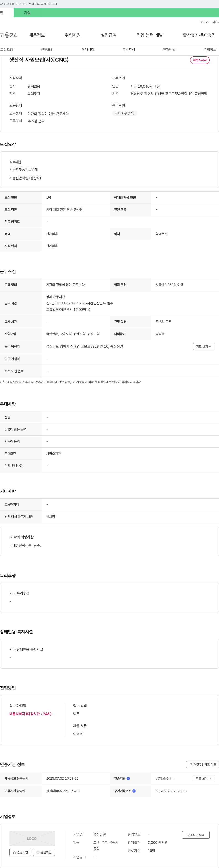
Task: Open help icon next to 구인인증번호
Action: tap(134, 791)
